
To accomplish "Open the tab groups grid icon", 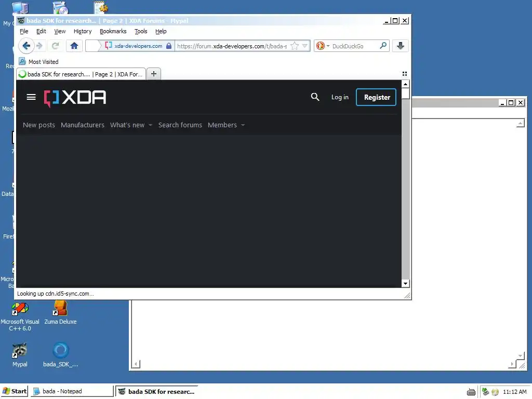I will point(404,74).
